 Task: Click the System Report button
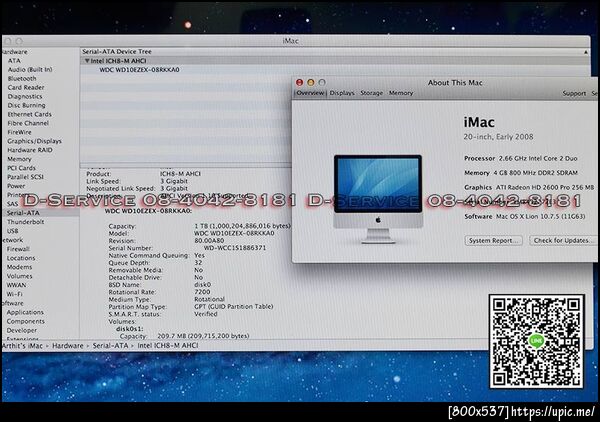point(494,241)
